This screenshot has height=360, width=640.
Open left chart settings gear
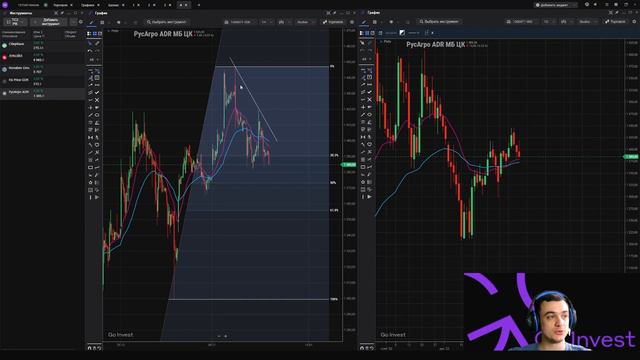(x=352, y=22)
